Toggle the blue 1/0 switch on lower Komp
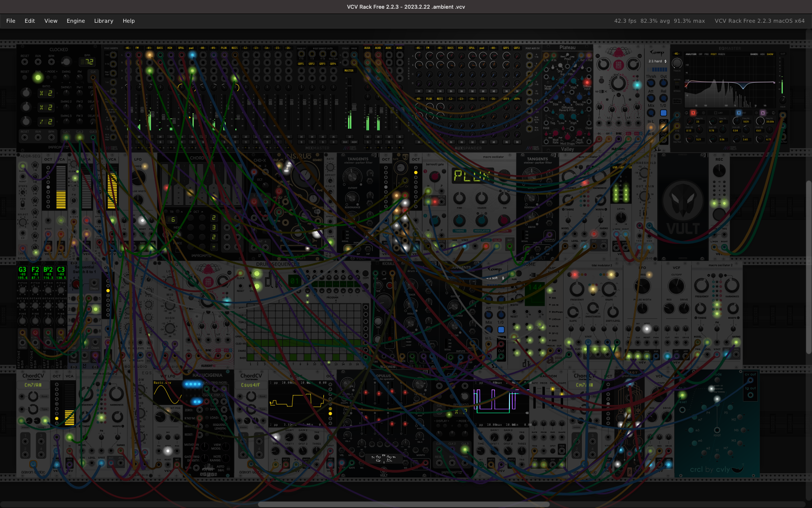The height and width of the screenshot is (508, 812). click(x=501, y=329)
